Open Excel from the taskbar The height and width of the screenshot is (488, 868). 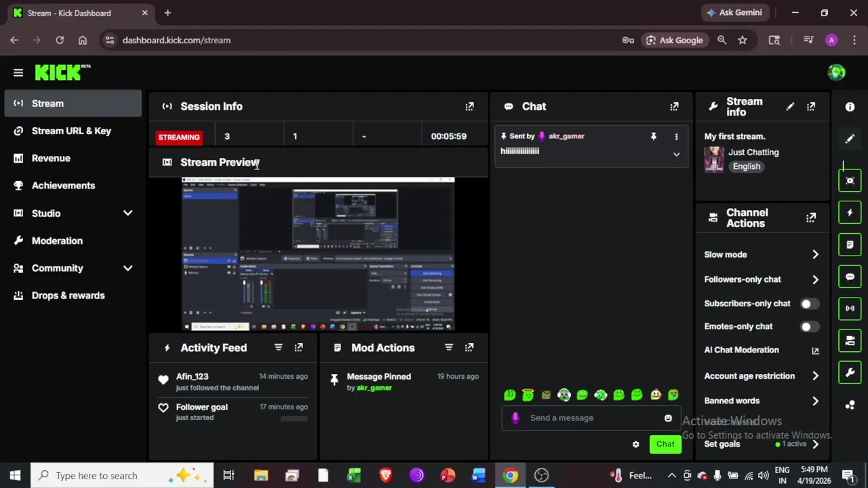point(354,475)
